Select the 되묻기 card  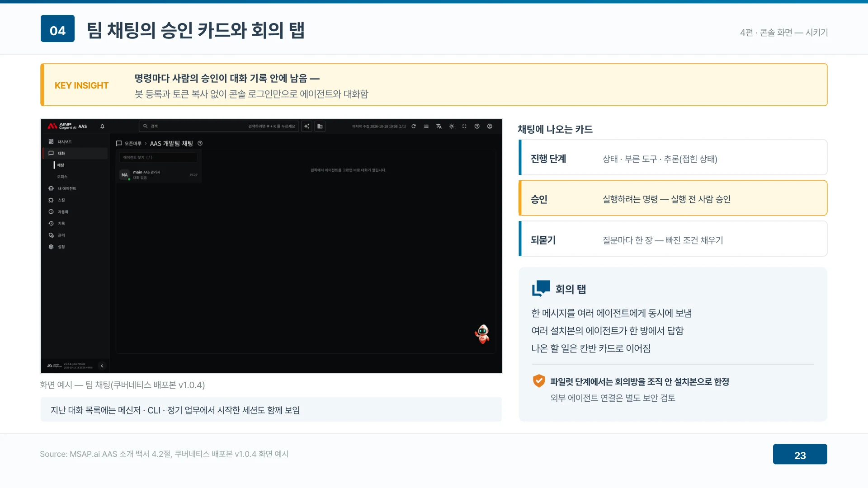tap(673, 239)
